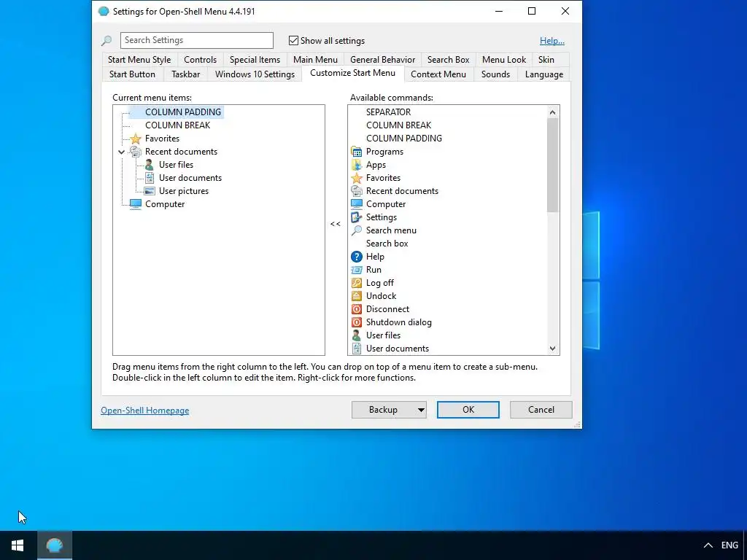This screenshot has height=560, width=747.
Task: Click User files icon in Current menu items
Action: [150, 165]
